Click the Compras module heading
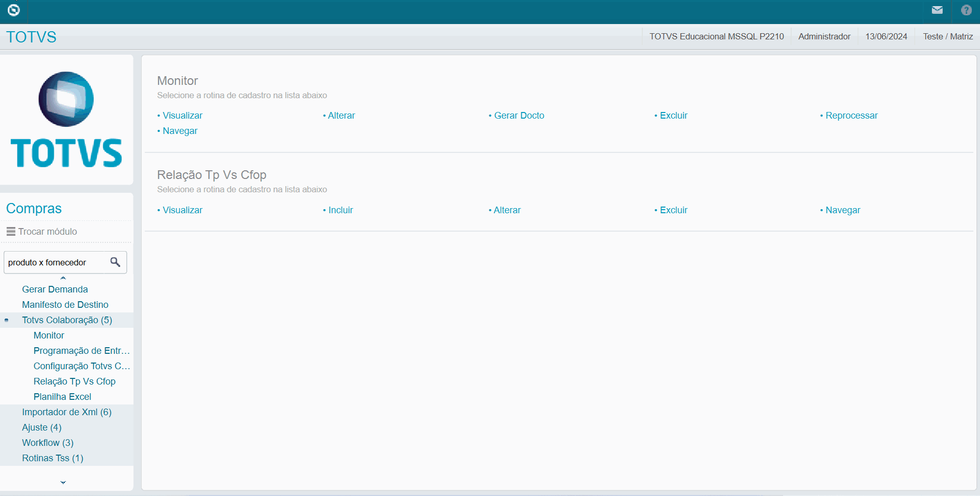980x496 pixels. (34, 209)
